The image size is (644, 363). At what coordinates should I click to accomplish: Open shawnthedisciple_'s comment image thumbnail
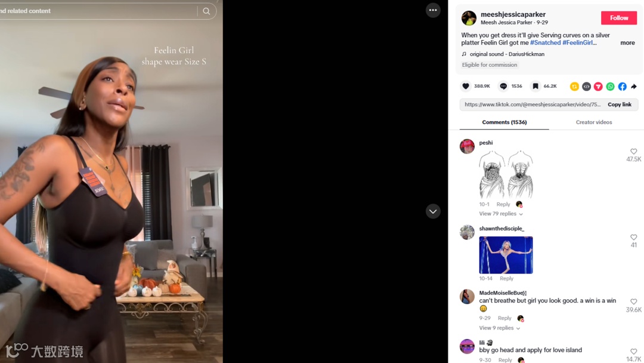click(506, 255)
